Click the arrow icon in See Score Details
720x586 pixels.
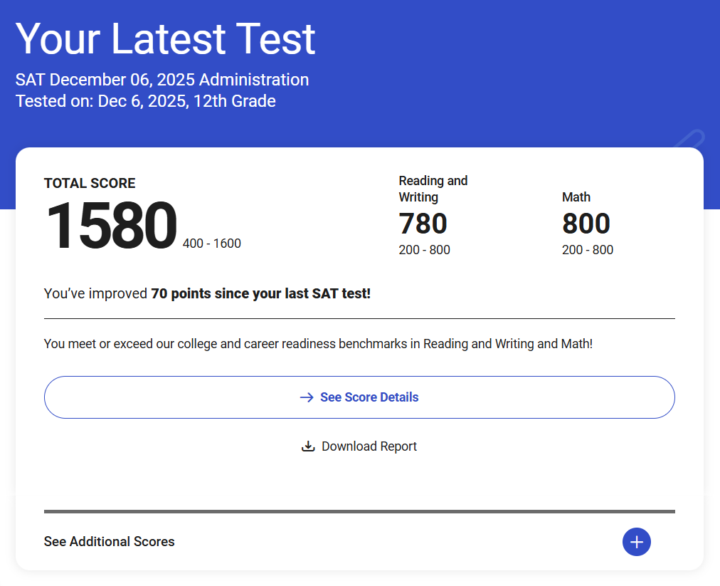(307, 397)
